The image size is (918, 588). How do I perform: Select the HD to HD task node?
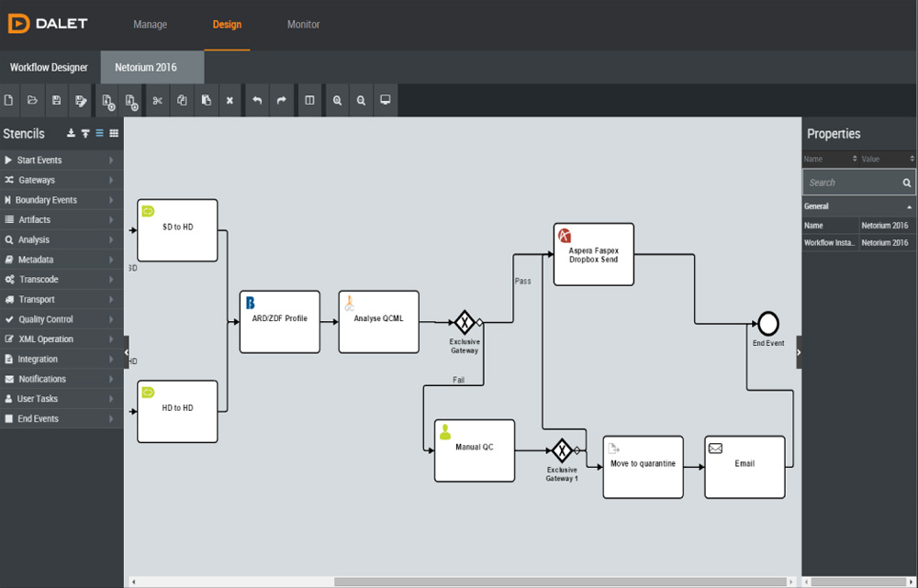click(x=177, y=411)
